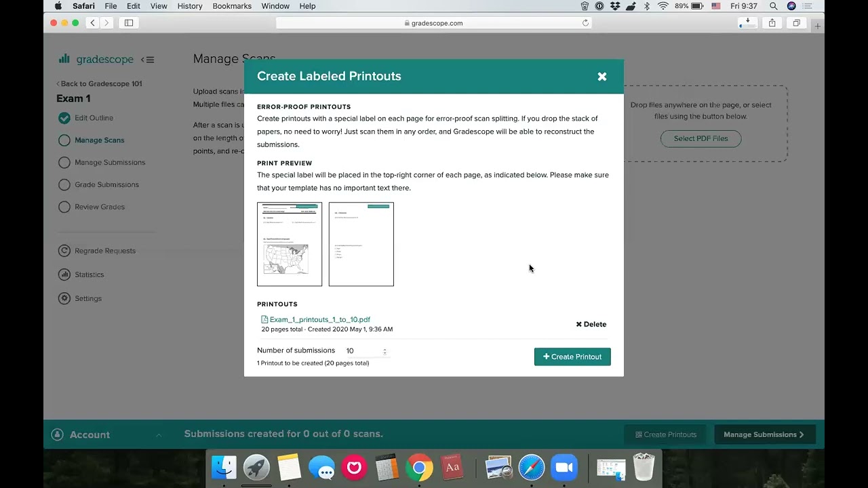Close the Create Labeled Printouts dialog
The height and width of the screenshot is (488, 868).
pos(601,77)
